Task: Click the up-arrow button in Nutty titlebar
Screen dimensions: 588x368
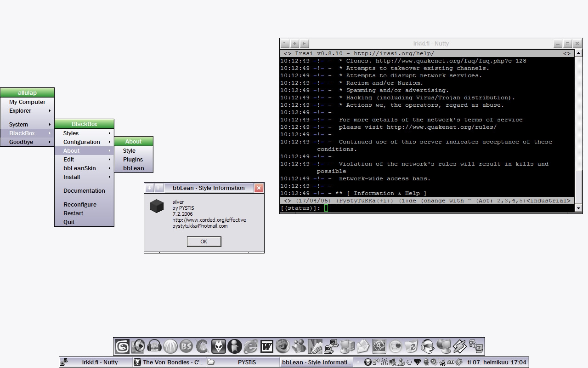Action: 294,44
